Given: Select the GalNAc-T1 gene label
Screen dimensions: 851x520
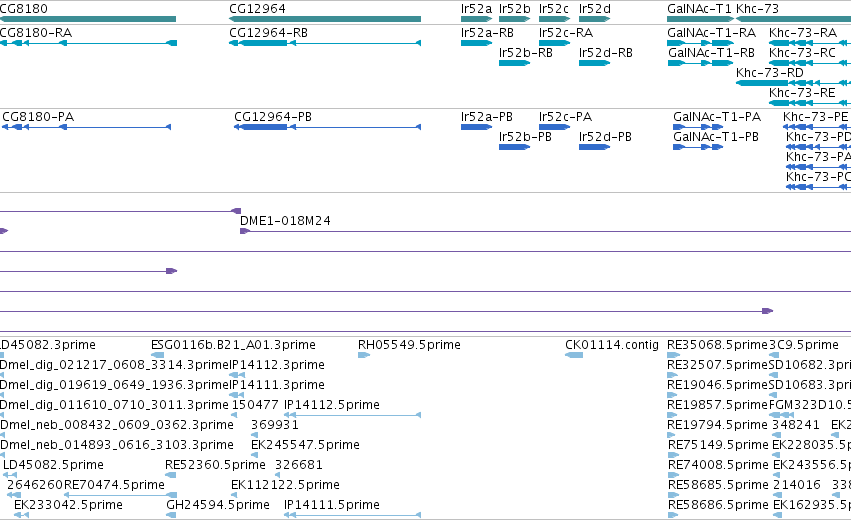Looking at the screenshot, I should [699, 9].
